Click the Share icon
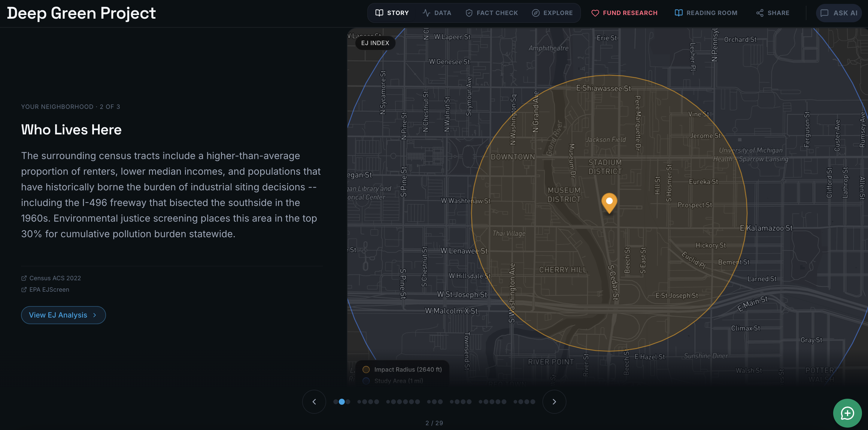868x430 pixels. pyautogui.click(x=760, y=13)
